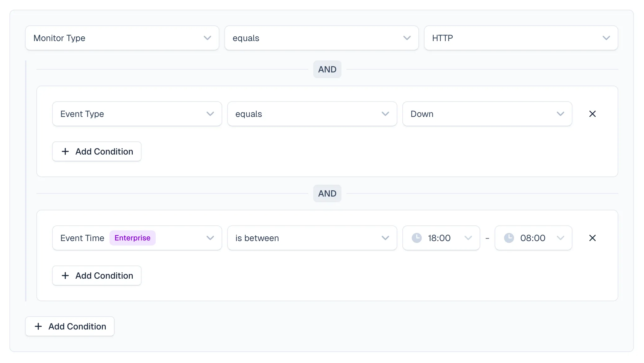Change the Down value dropdown

(487, 114)
